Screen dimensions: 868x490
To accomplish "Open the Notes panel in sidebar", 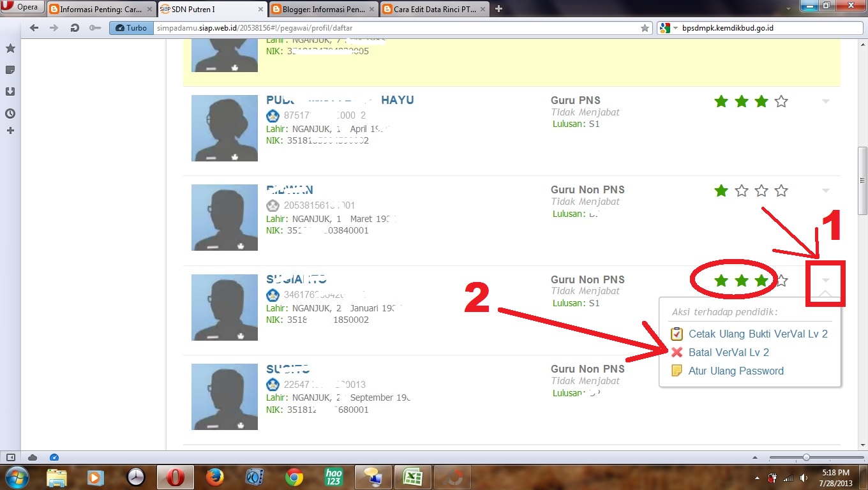I will pos(10,70).
